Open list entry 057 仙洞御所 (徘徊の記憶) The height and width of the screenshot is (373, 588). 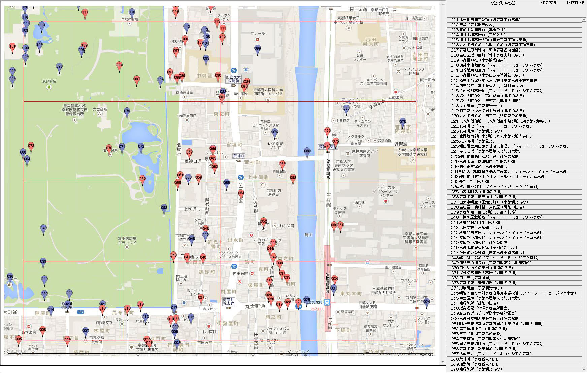tap(515, 303)
